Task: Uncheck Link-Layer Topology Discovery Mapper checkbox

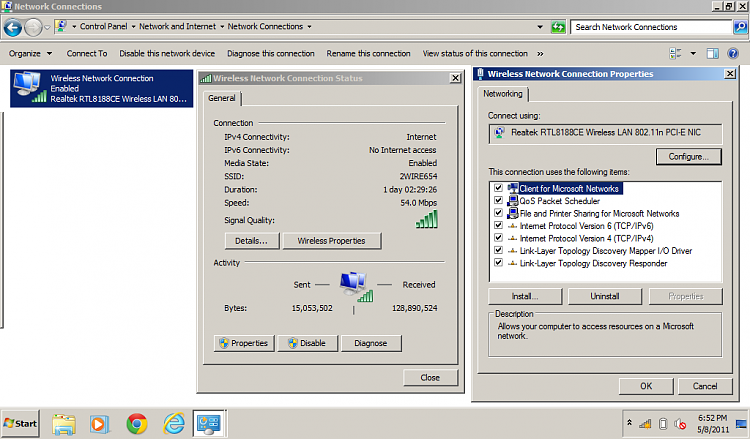Action: 498,250
